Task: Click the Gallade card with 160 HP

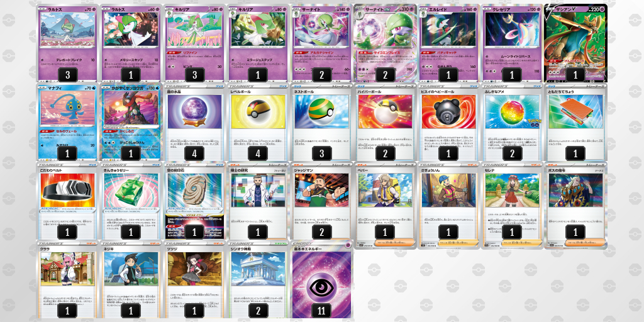Action: point(448,43)
